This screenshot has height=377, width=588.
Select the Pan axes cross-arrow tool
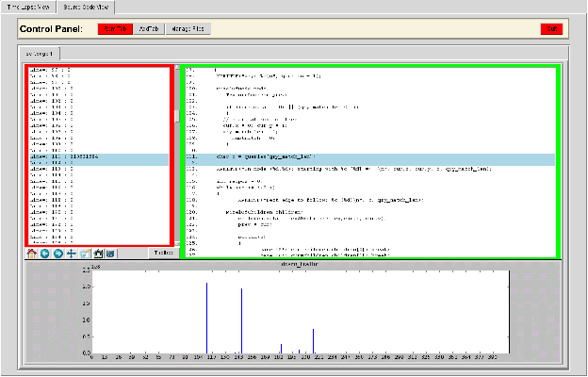click(x=72, y=254)
